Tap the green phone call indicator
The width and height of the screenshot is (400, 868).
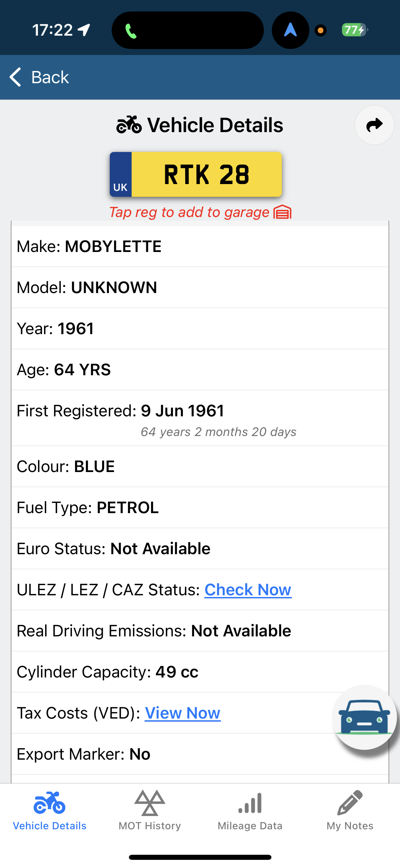pos(131,31)
